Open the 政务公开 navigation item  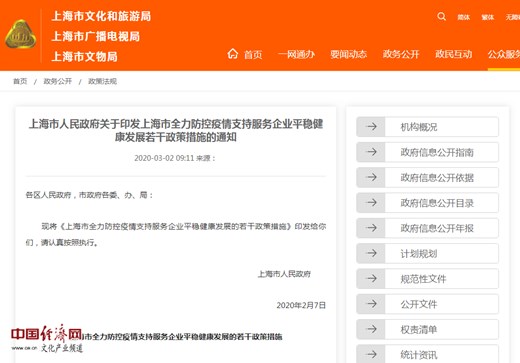(x=401, y=54)
